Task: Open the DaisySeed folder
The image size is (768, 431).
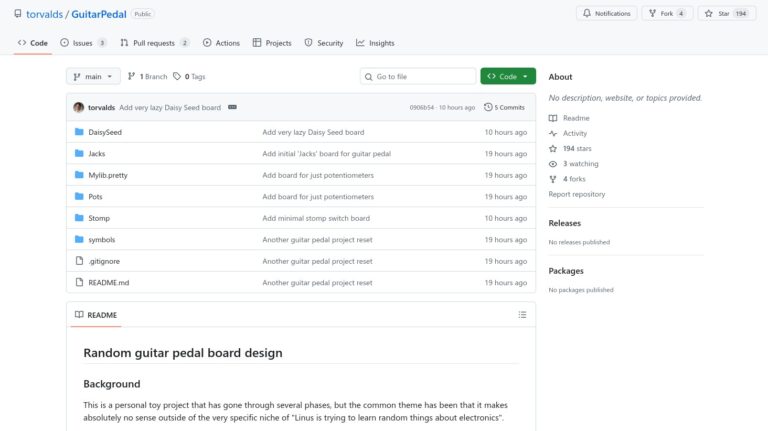Action: pyautogui.click(x=105, y=132)
